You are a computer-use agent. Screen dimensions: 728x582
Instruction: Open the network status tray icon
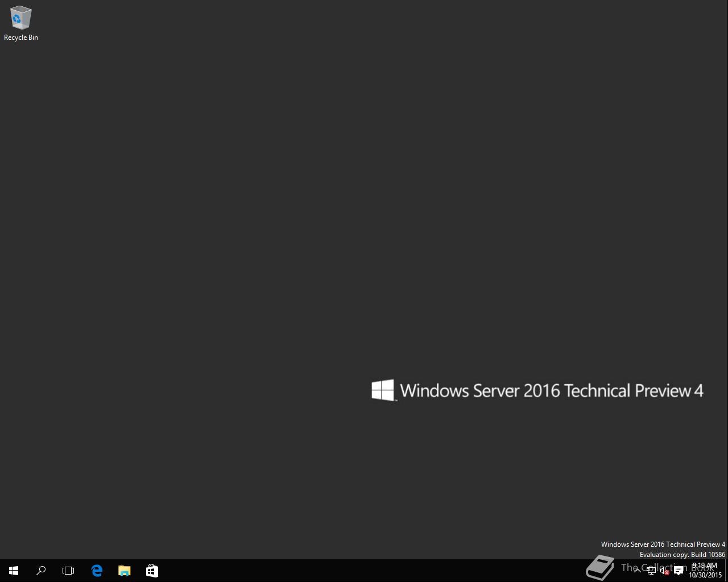coord(651,571)
